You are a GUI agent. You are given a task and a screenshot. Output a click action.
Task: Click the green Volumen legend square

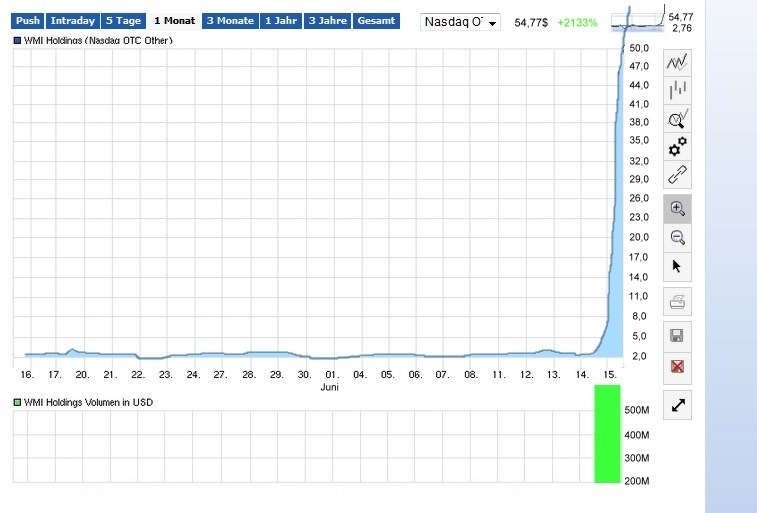17,402
